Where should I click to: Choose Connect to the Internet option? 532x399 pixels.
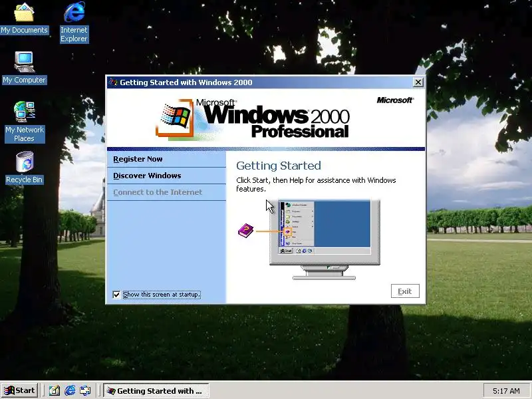[166, 192]
